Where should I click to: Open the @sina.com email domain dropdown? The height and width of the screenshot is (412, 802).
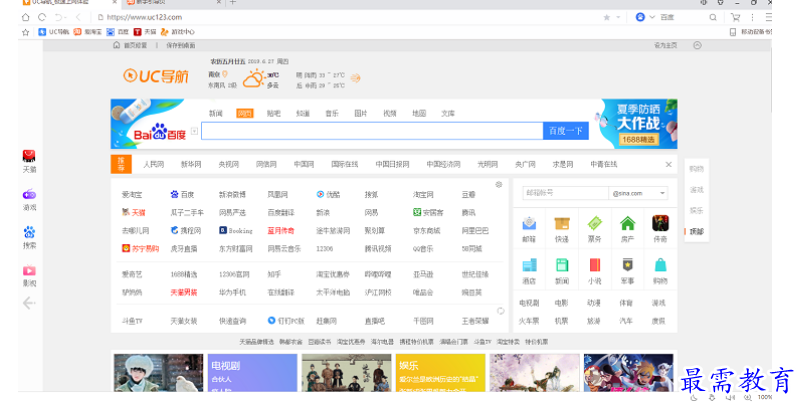pos(638,193)
